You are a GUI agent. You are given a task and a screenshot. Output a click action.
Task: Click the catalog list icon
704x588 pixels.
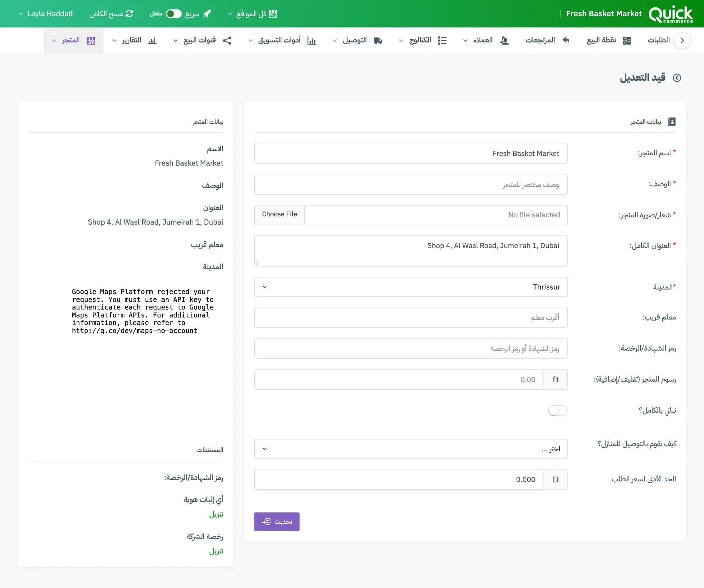click(x=442, y=40)
